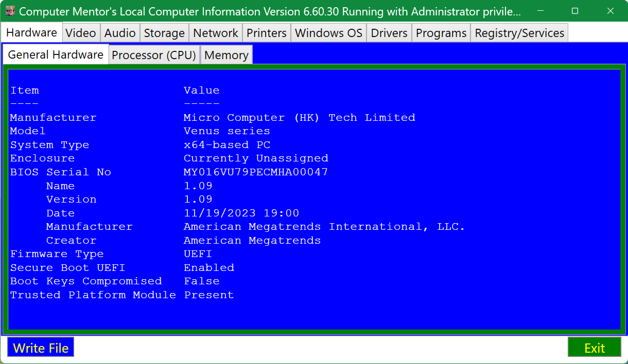The width and height of the screenshot is (628, 364).
Task: Open the Drivers tab
Action: point(389,33)
